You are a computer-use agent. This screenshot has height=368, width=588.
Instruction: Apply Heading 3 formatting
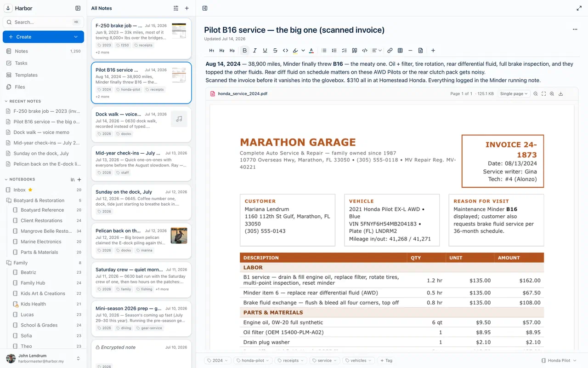pyautogui.click(x=232, y=51)
